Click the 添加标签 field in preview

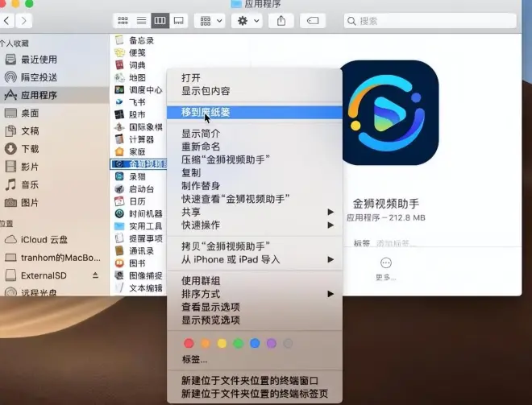click(x=396, y=243)
